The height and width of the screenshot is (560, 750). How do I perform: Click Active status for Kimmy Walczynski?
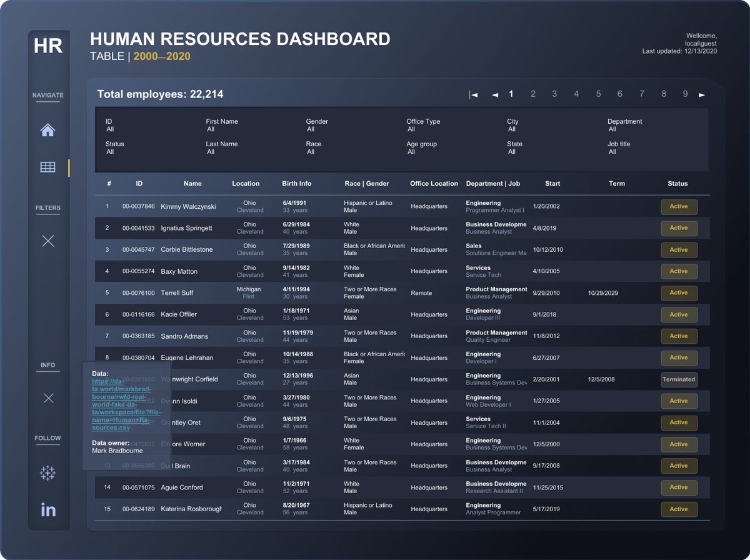coord(679,207)
